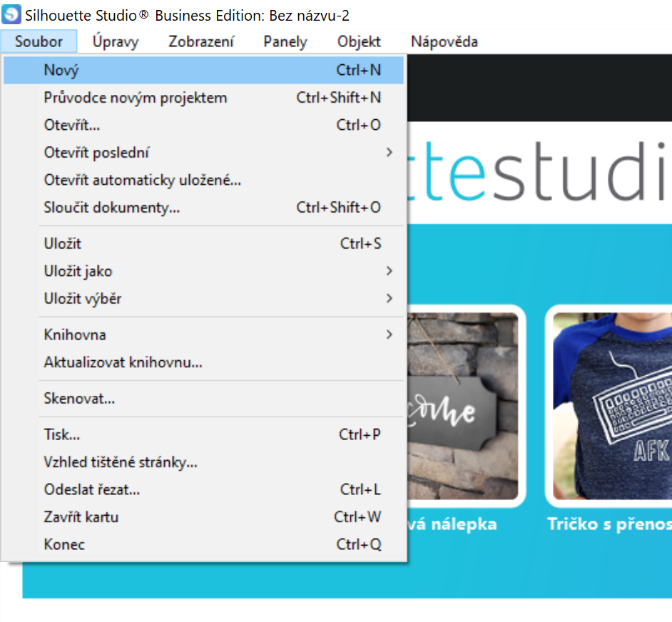The width and height of the screenshot is (672, 622).
Task: Open Průvodce novým projektem menu entry
Action: (x=135, y=98)
